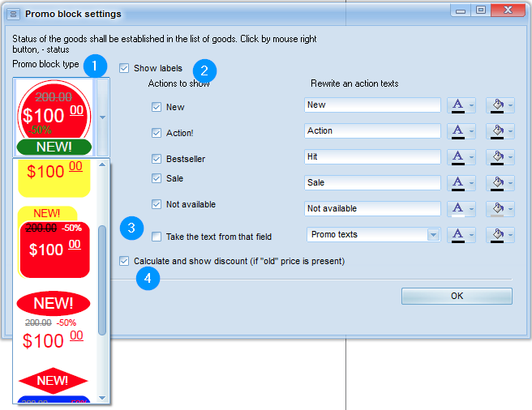
Task: Click fill bucket for Not available row
Action: click(x=497, y=209)
